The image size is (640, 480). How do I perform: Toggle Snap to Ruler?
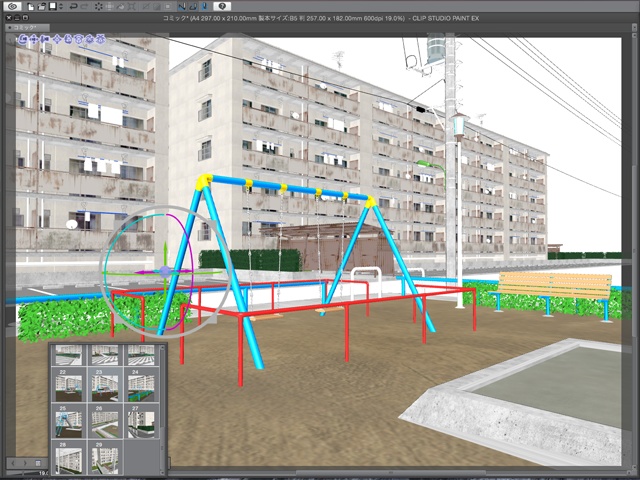[x=182, y=7]
